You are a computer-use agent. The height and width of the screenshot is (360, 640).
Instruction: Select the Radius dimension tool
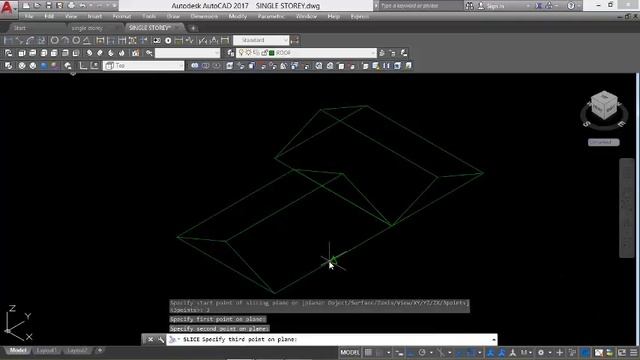pos(54,40)
